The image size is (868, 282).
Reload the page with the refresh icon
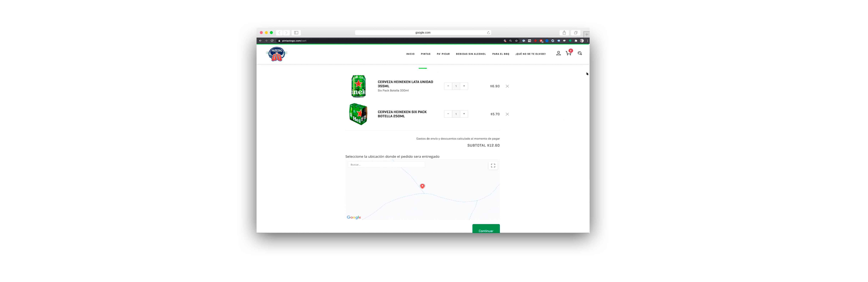(272, 40)
